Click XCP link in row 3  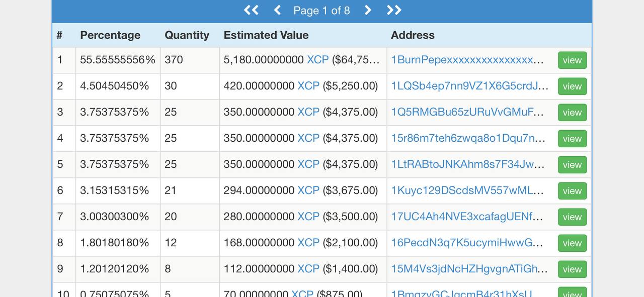(308, 112)
